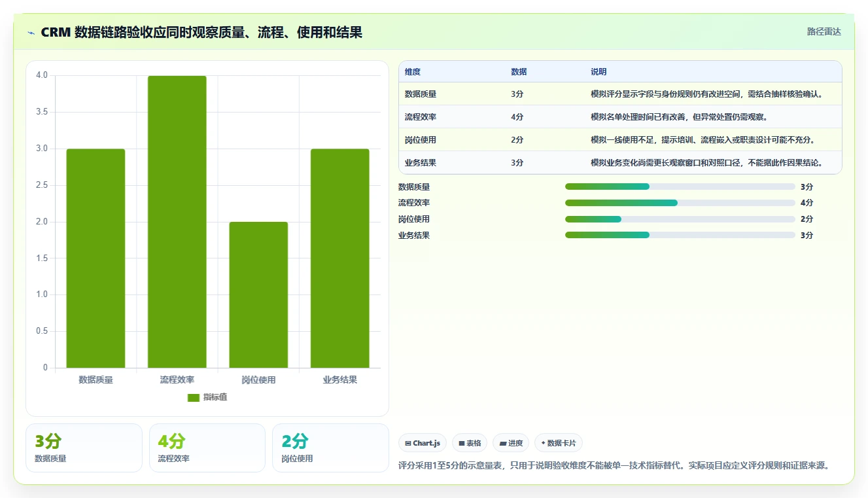
Task: Click the 业务结果 progress bar
Action: (x=680, y=235)
